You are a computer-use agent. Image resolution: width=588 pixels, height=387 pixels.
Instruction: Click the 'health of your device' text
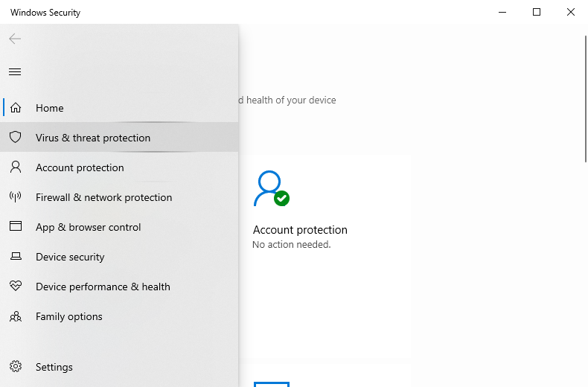pos(291,100)
